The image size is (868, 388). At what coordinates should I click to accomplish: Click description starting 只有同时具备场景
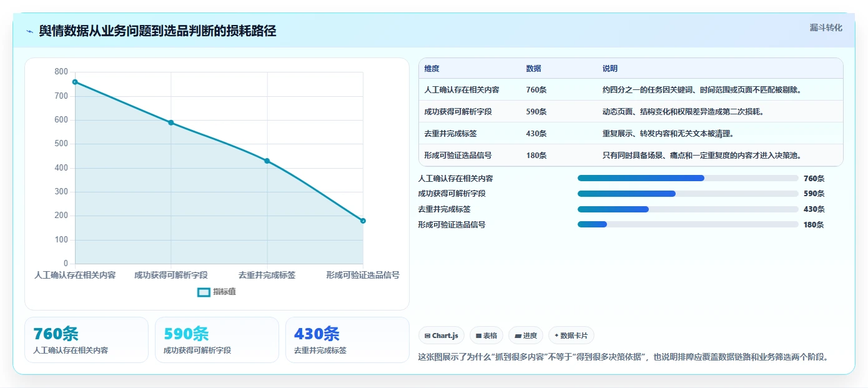click(702, 156)
